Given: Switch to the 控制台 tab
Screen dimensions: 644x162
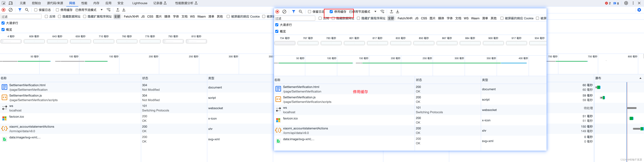Looking at the screenshot, I should (x=36, y=3).
